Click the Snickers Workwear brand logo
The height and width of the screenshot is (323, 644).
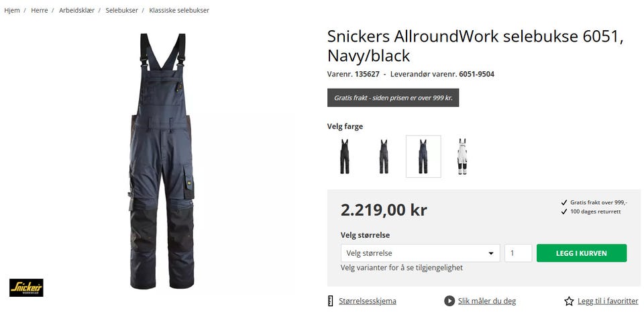[x=26, y=287]
